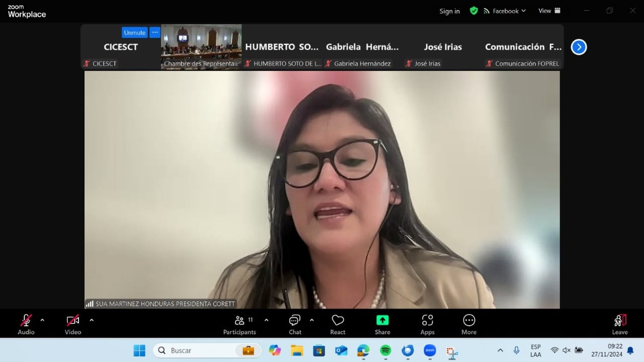This screenshot has width=644, height=362.
Task: Show next participants with blue arrow
Action: (579, 47)
